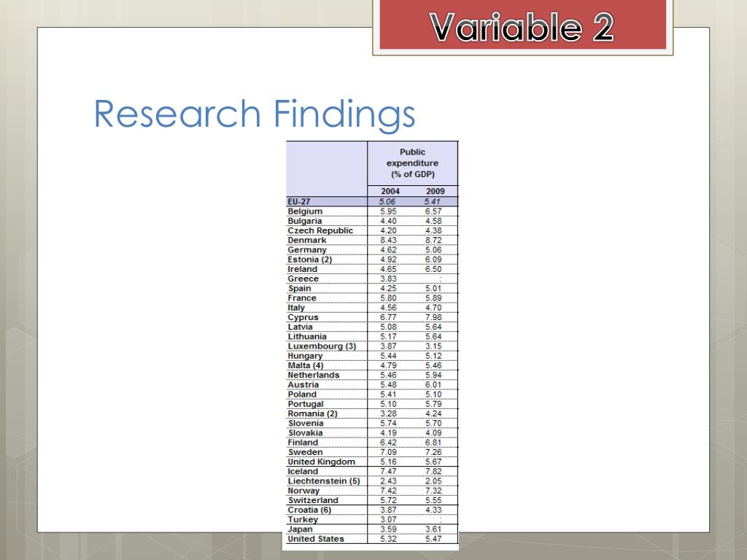The height and width of the screenshot is (560, 747).
Task: Select the Slovakia row label
Action: coord(305,433)
